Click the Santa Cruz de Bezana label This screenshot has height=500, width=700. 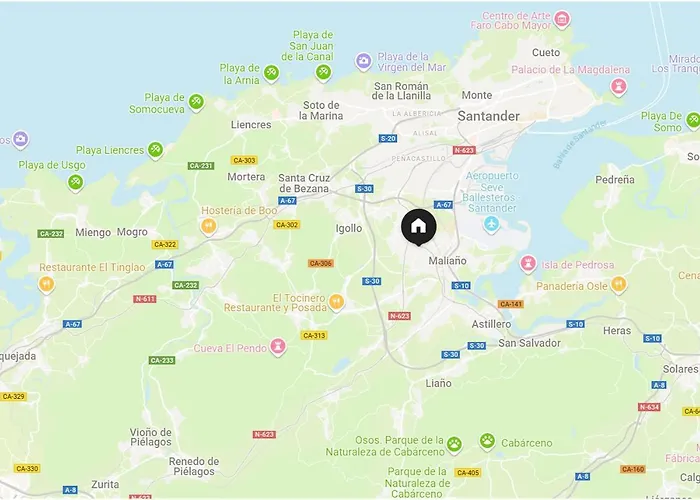(x=304, y=183)
